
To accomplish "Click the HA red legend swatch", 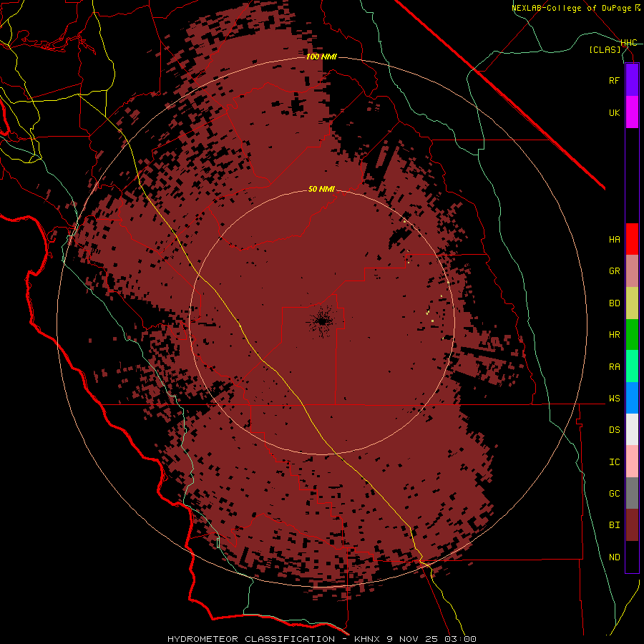I will click(632, 239).
